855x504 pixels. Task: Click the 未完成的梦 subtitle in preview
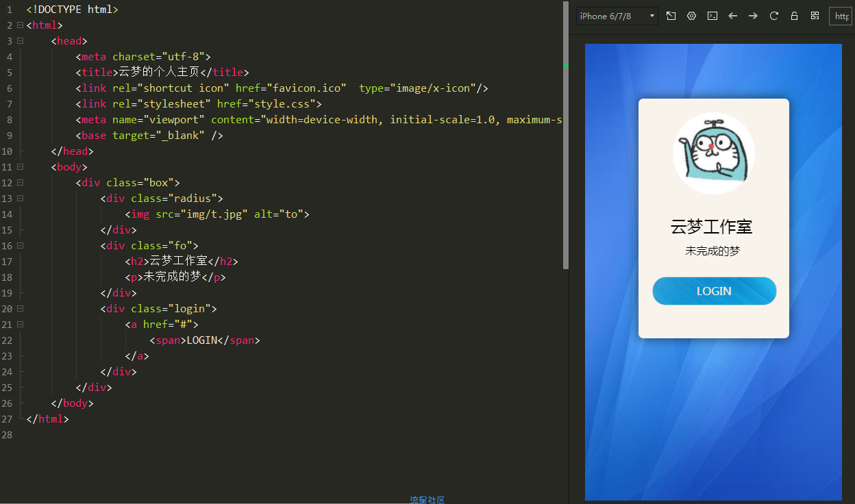point(713,251)
